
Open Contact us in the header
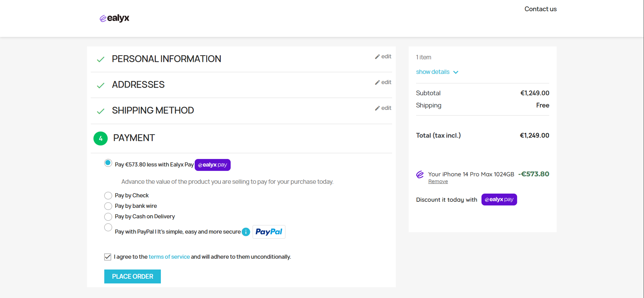(x=540, y=9)
